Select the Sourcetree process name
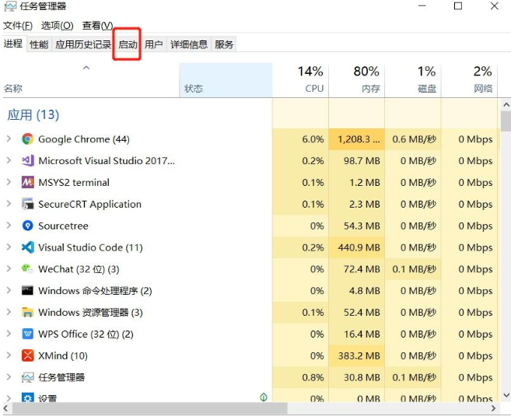This screenshot has width=511, height=420. coord(63,226)
